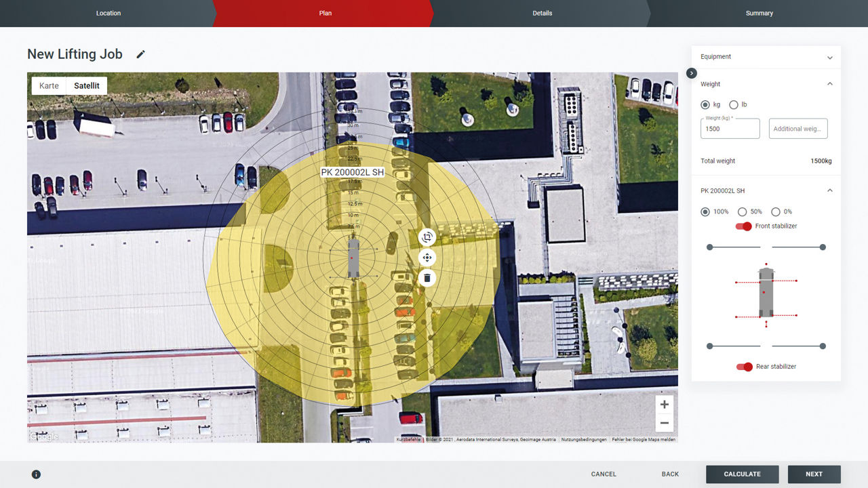This screenshot has height=488, width=868.
Task: Click the pencil icon to rename job
Action: (140, 54)
